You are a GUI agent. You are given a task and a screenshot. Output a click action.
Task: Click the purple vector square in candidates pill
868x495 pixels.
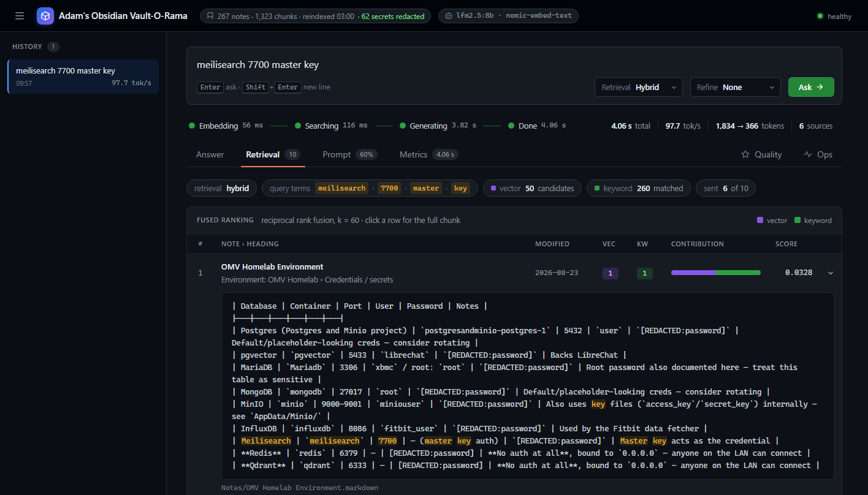[x=493, y=189]
